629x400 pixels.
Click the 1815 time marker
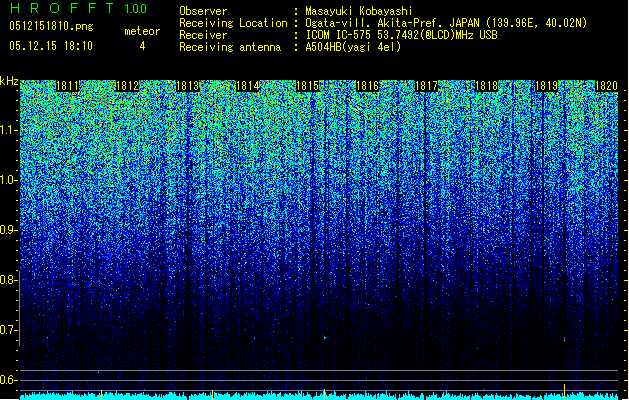307,86
